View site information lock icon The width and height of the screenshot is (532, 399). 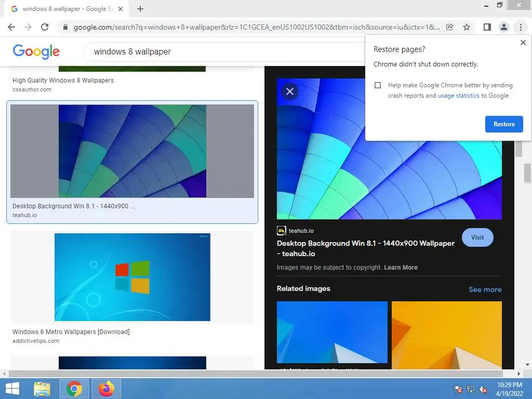[x=65, y=27]
